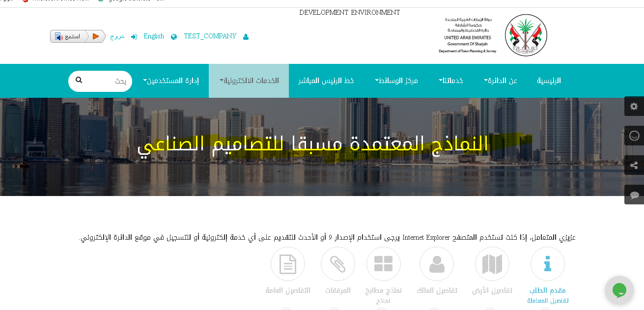Click the تفاصيل الأرض step label
Viewport: 644px width, 310px height.
click(492, 290)
